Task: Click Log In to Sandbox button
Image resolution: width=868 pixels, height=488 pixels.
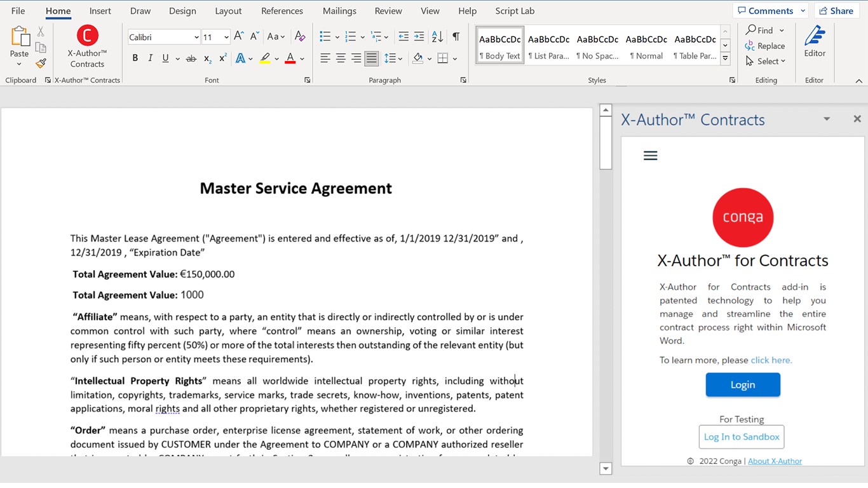Action: click(742, 437)
